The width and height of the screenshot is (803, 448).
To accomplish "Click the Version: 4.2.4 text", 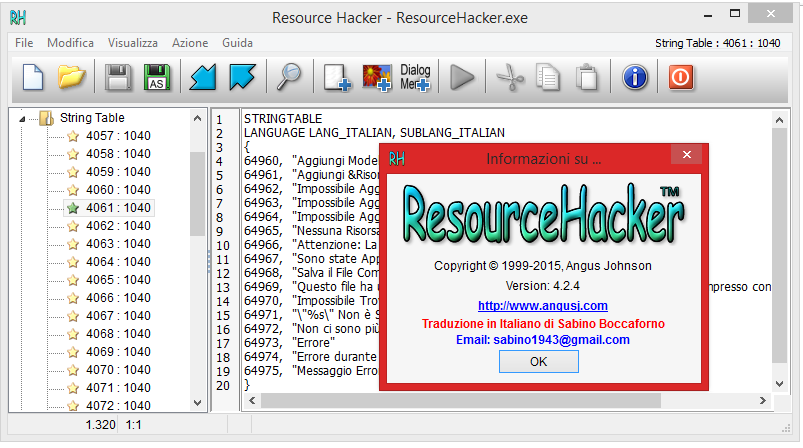I will click(x=543, y=286).
